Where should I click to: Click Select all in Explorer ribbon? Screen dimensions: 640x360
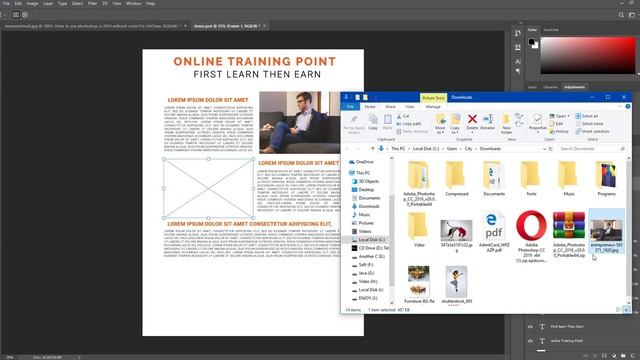point(587,116)
